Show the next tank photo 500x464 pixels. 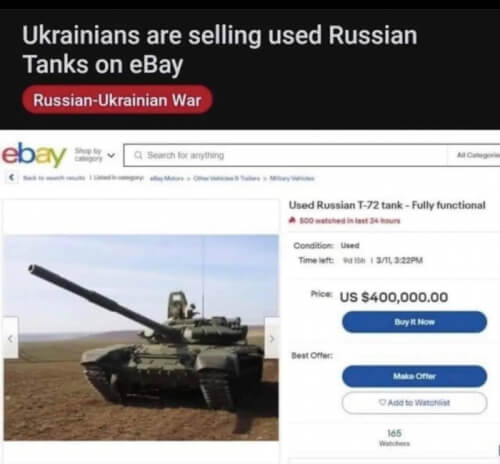tap(272, 339)
